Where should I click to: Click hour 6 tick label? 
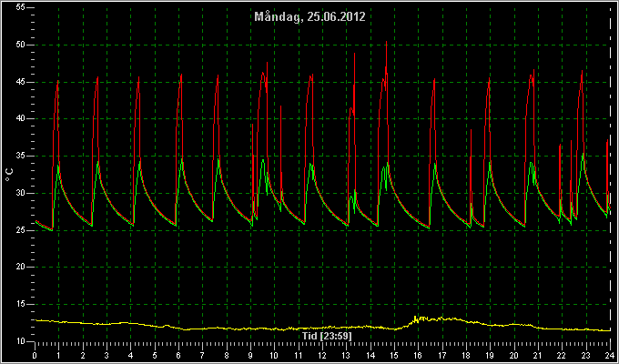click(178, 355)
